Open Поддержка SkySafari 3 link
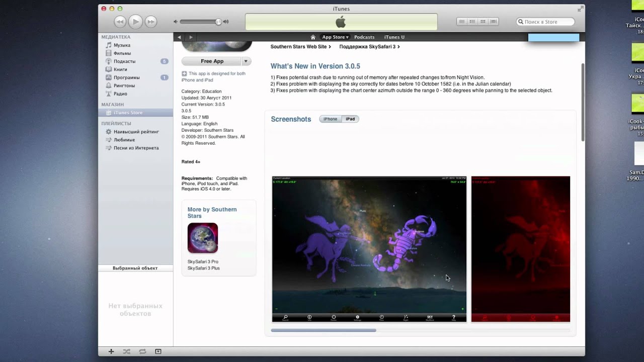 click(369, 47)
